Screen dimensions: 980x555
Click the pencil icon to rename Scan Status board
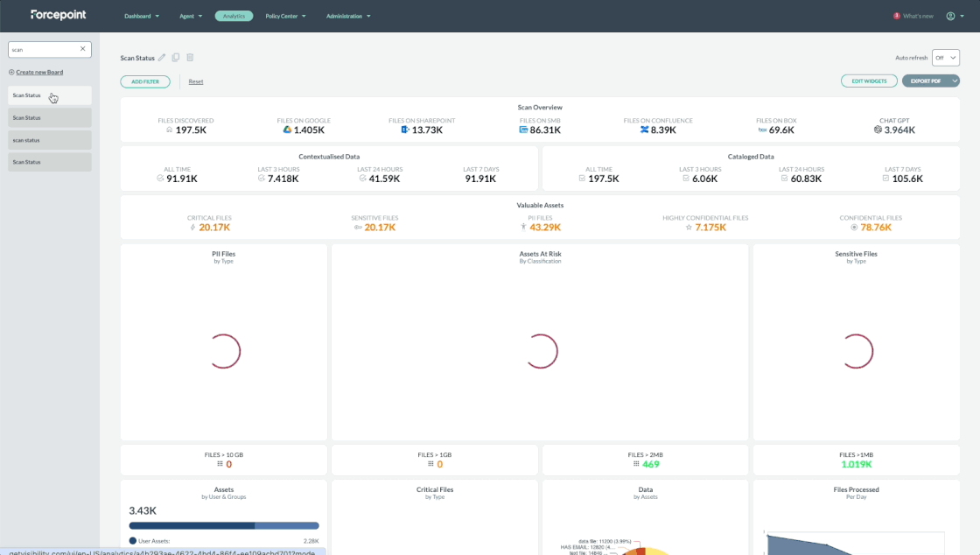click(x=162, y=58)
